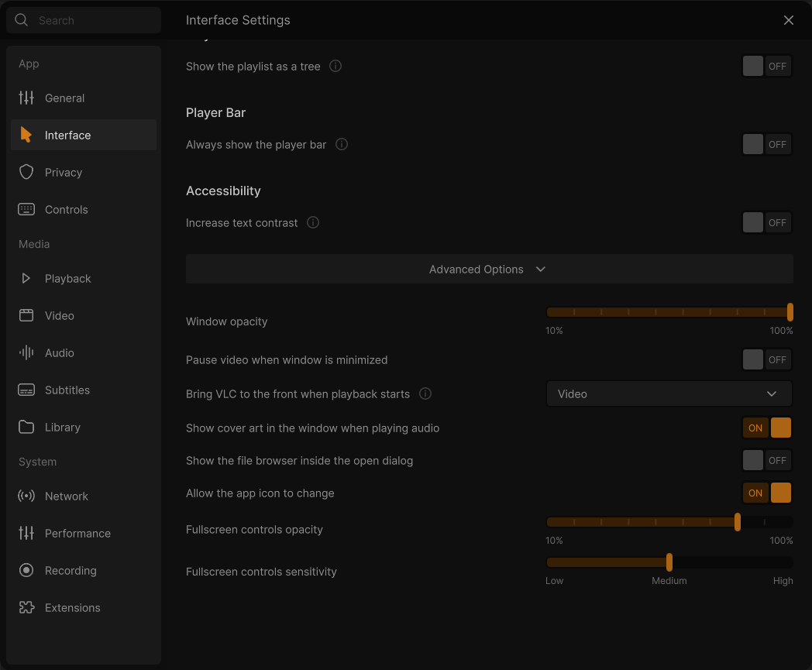Screen dimensions: 812x670
Task: Open Performance settings
Action: click(x=84, y=533)
